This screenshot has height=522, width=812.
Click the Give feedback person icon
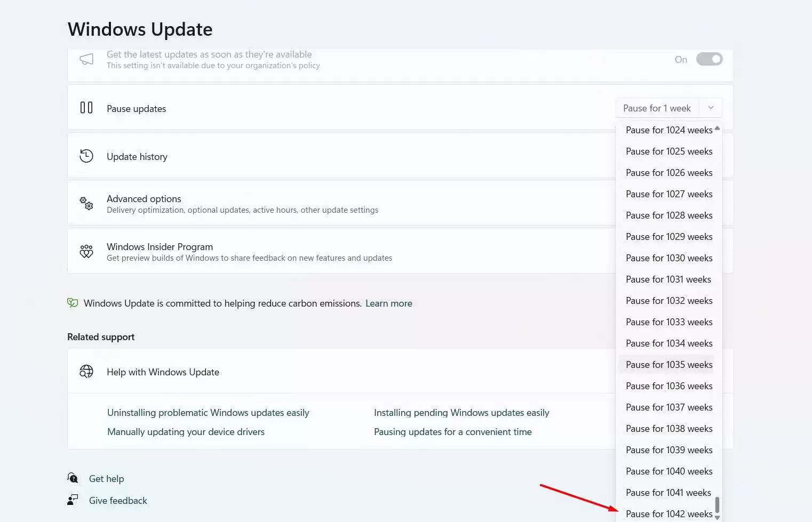[73, 500]
